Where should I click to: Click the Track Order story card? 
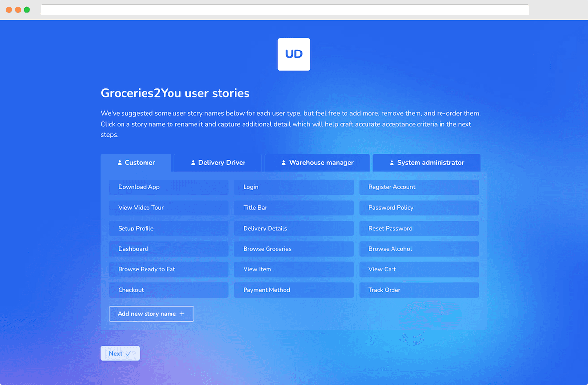pos(418,290)
